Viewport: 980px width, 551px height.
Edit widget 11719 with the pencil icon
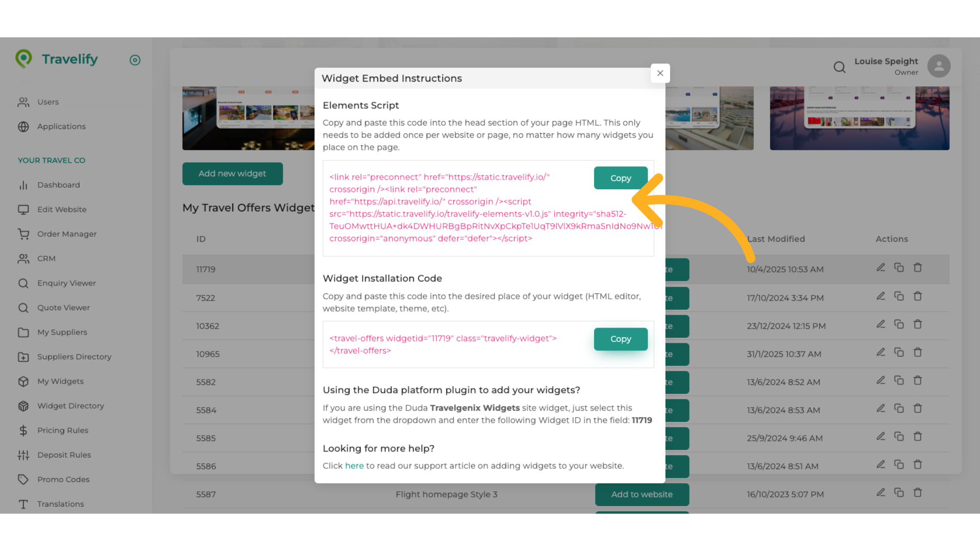880,267
